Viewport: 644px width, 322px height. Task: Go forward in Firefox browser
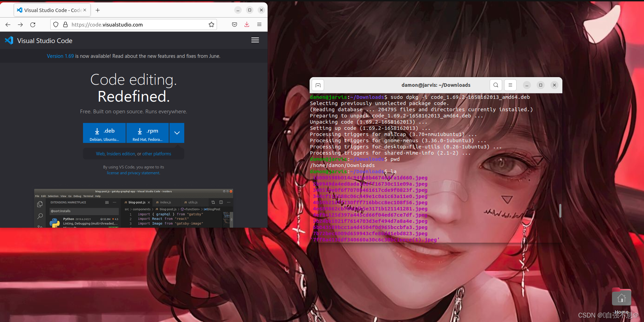point(20,24)
